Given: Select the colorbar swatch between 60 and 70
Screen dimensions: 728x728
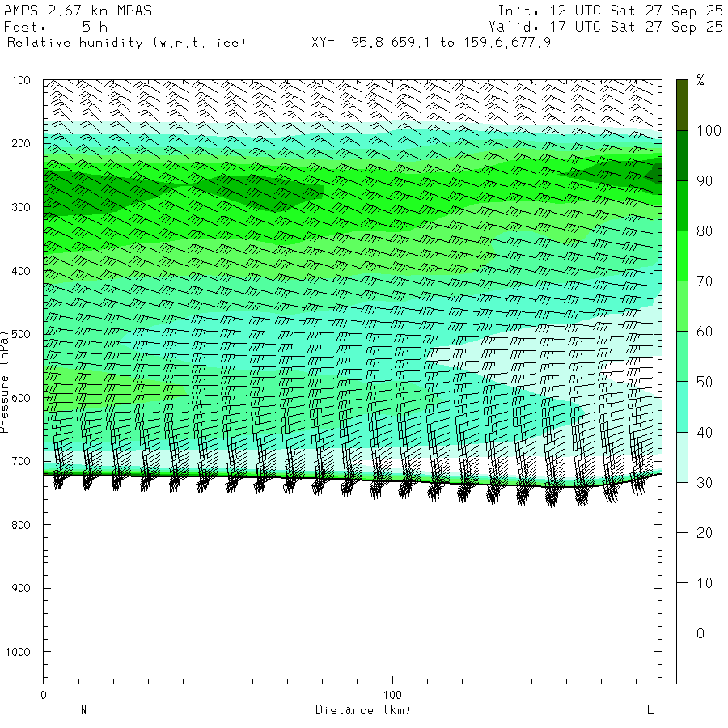Looking at the screenshot, I should tap(682, 306).
